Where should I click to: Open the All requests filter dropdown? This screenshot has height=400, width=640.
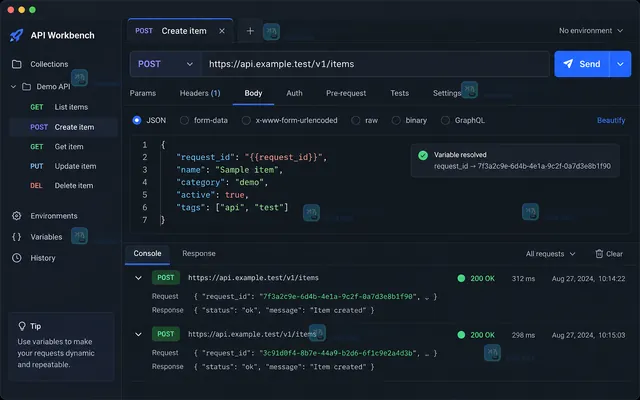click(x=550, y=254)
